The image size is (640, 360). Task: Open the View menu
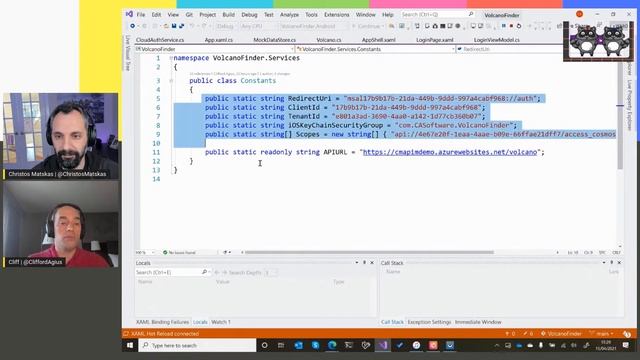tap(173, 15)
